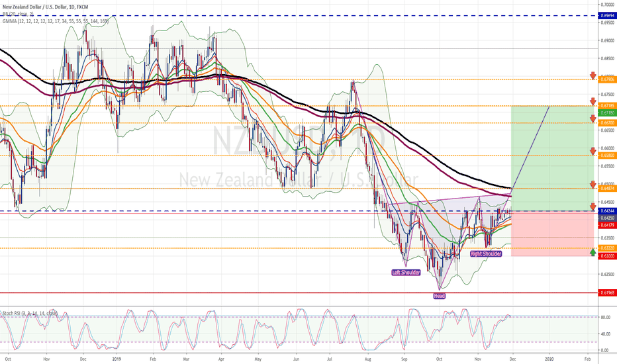Select the green 0.67180 target price tag

pyautogui.click(x=607, y=113)
